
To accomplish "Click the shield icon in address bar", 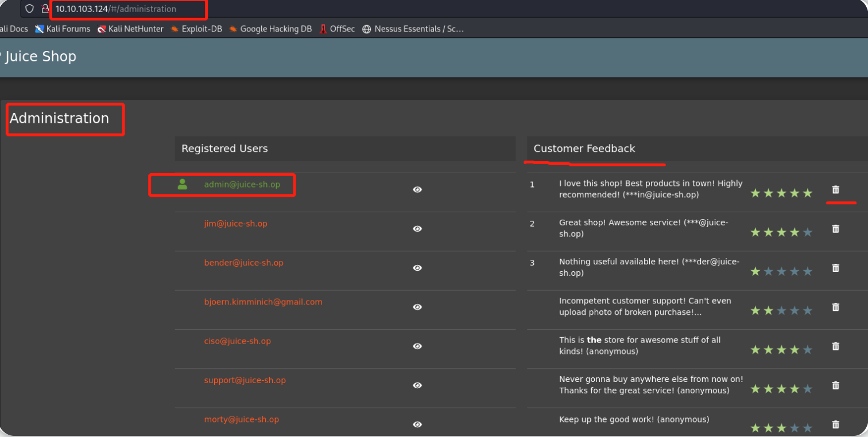I will pyautogui.click(x=30, y=9).
